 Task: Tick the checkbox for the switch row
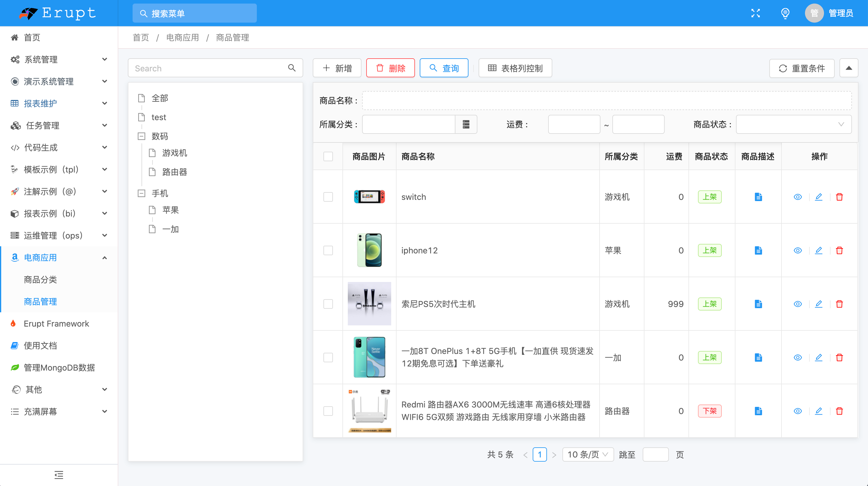click(x=328, y=197)
